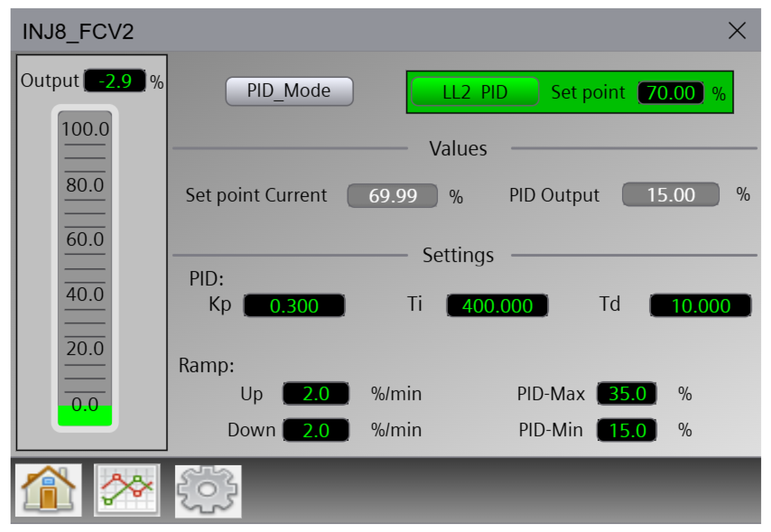Viewport: 771px width, 532px height.
Task: Click the Home house icon
Action: pos(48,490)
